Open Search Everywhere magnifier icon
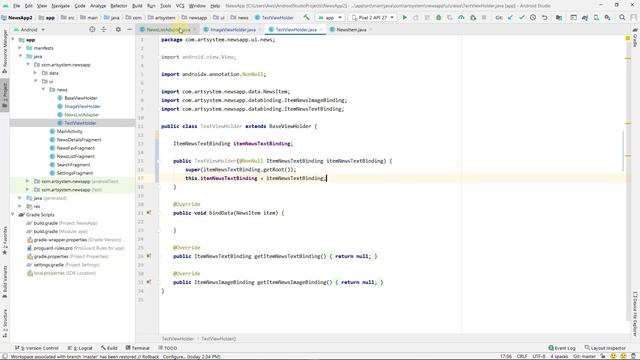 coord(622,18)
